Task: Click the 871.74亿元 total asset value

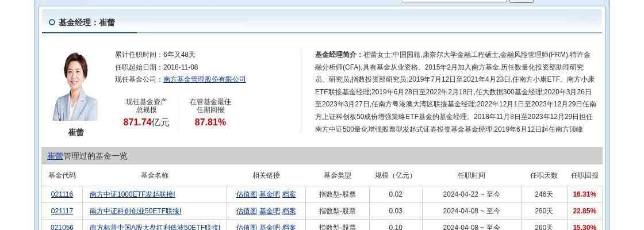Action: pos(146,122)
